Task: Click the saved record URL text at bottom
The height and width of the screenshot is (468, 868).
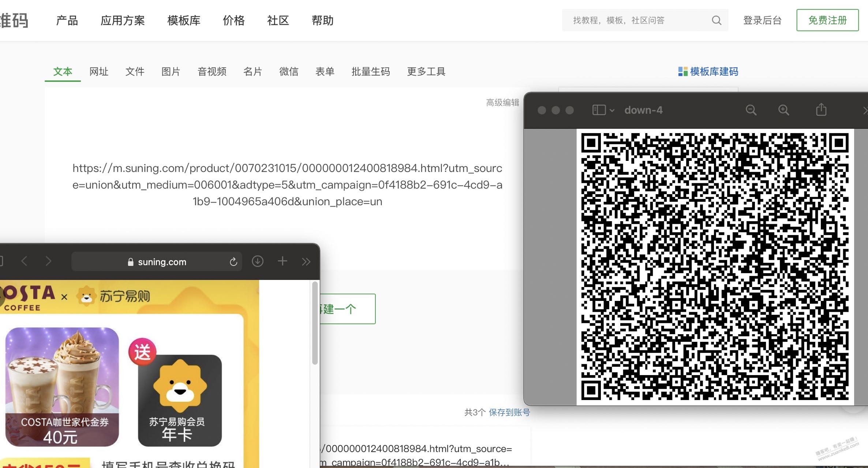Action: pos(415,455)
